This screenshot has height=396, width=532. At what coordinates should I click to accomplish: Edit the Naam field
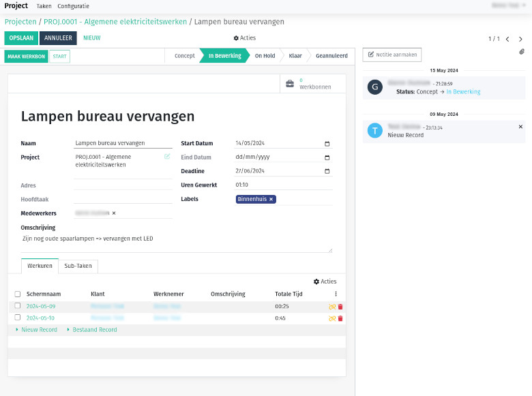(x=123, y=143)
